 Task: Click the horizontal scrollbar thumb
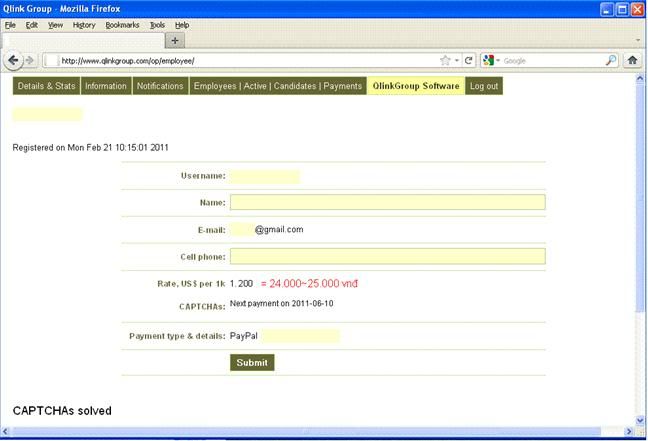tap(306, 431)
